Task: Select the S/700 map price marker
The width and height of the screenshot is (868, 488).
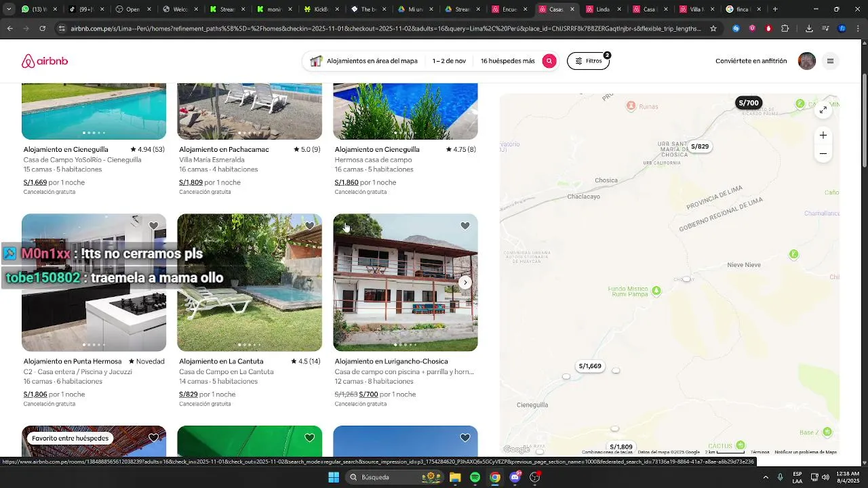Action: (749, 103)
